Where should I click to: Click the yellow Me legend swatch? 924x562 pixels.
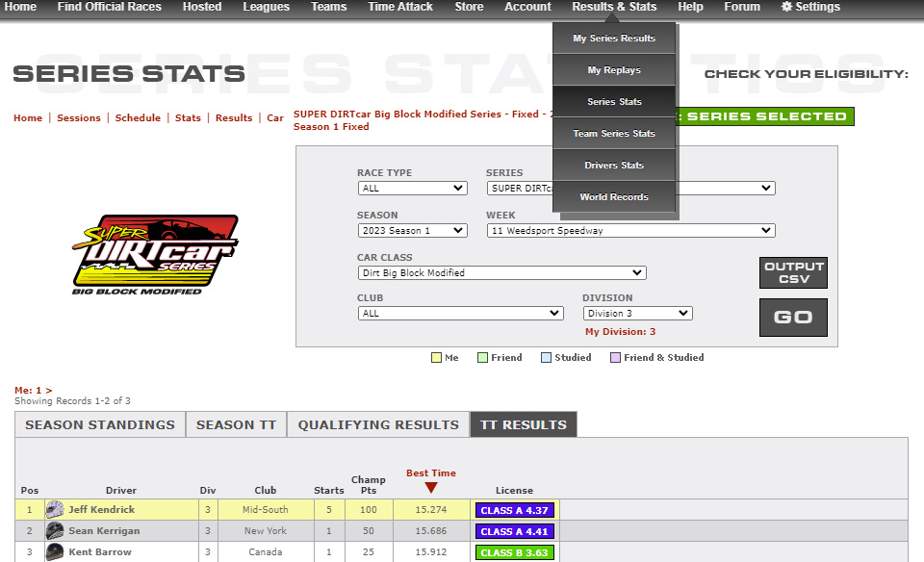[x=436, y=358]
